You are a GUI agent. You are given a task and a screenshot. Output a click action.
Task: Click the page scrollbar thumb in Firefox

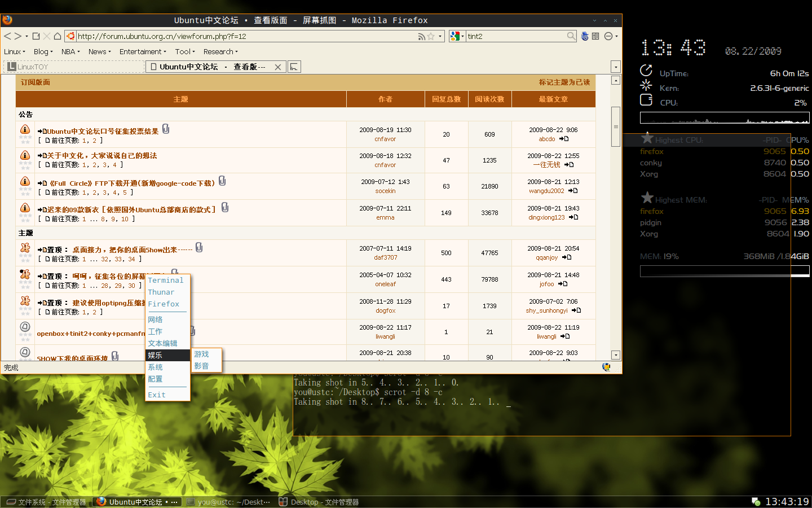pyautogui.click(x=616, y=126)
